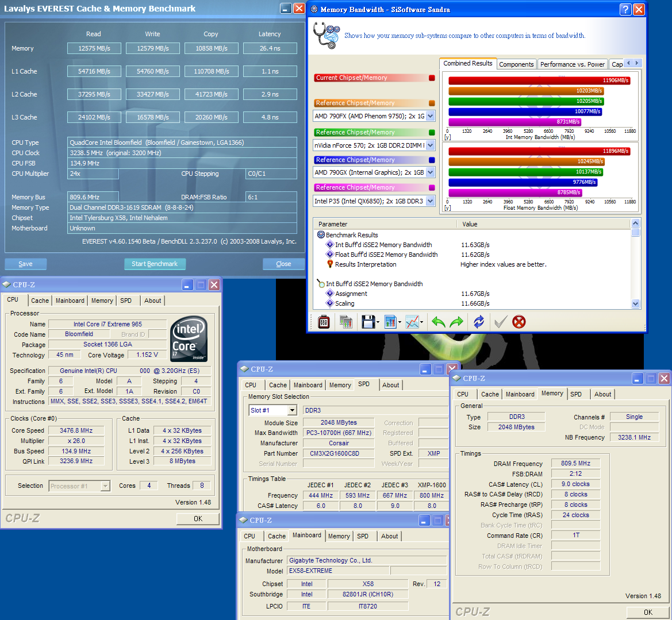Click the floppy disk save icon
Viewport: 672px width, 620px height.
pos(368,322)
